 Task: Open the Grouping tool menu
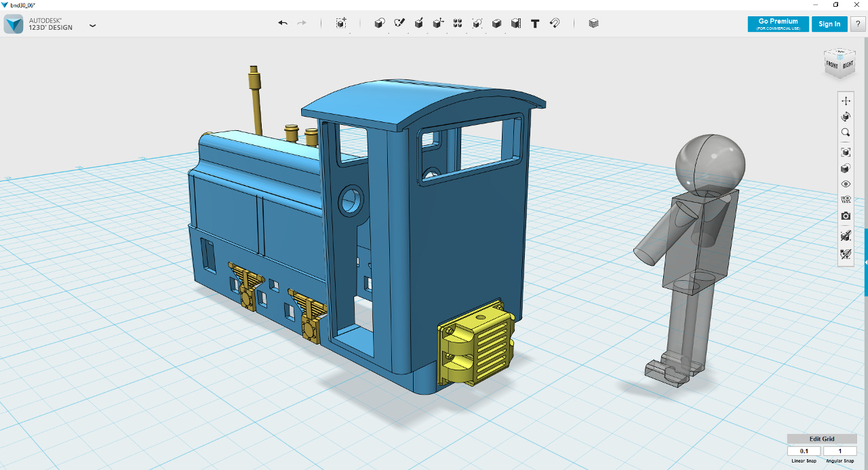477,23
